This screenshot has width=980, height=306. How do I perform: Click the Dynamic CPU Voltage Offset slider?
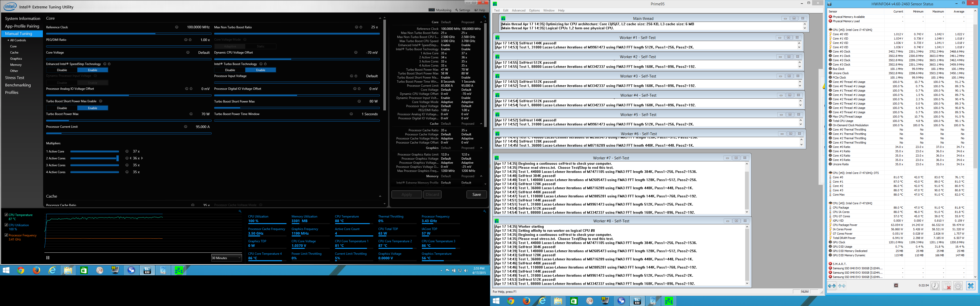pos(297,59)
